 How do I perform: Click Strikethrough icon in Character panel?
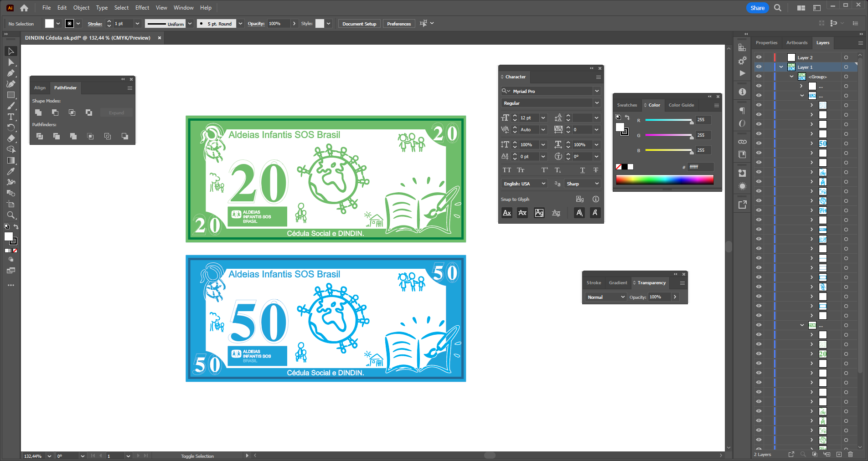(596, 170)
